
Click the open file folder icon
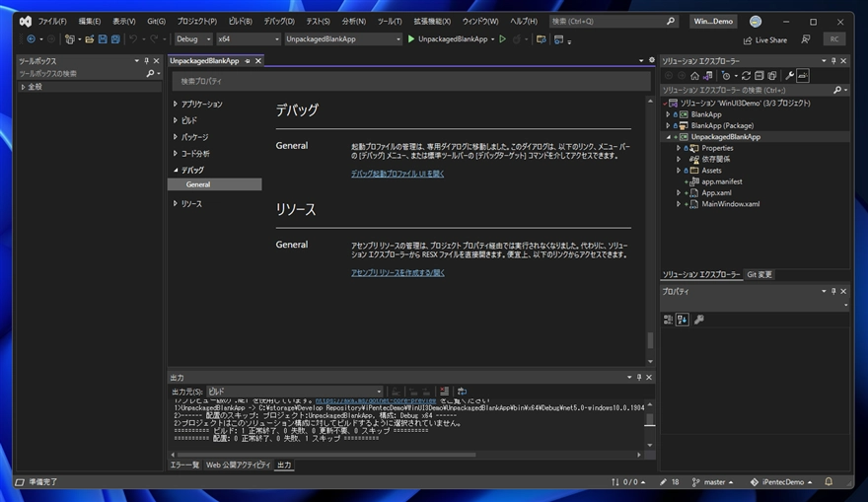click(x=89, y=38)
